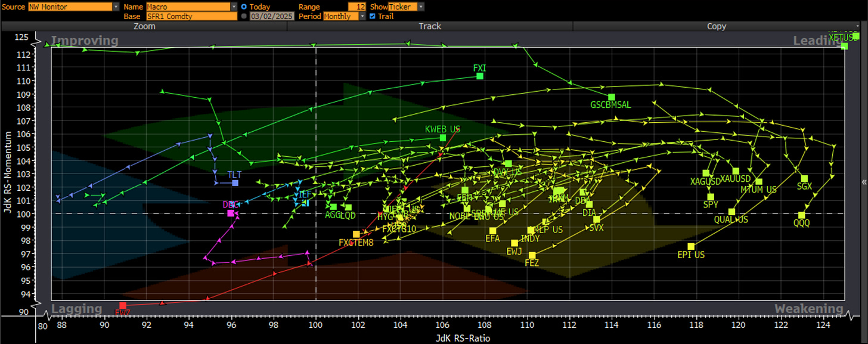This screenshot has width=868, height=344.
Task: Open the Source dropdown showing NW Monitor
Action: pyautogui.click(x=74, y=7)
